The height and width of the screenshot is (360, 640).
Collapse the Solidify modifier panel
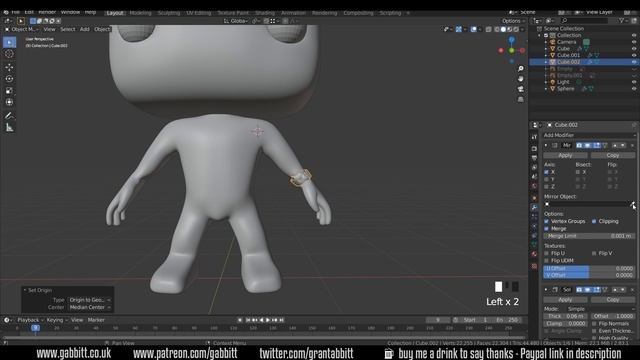click(x=546, y=289)
